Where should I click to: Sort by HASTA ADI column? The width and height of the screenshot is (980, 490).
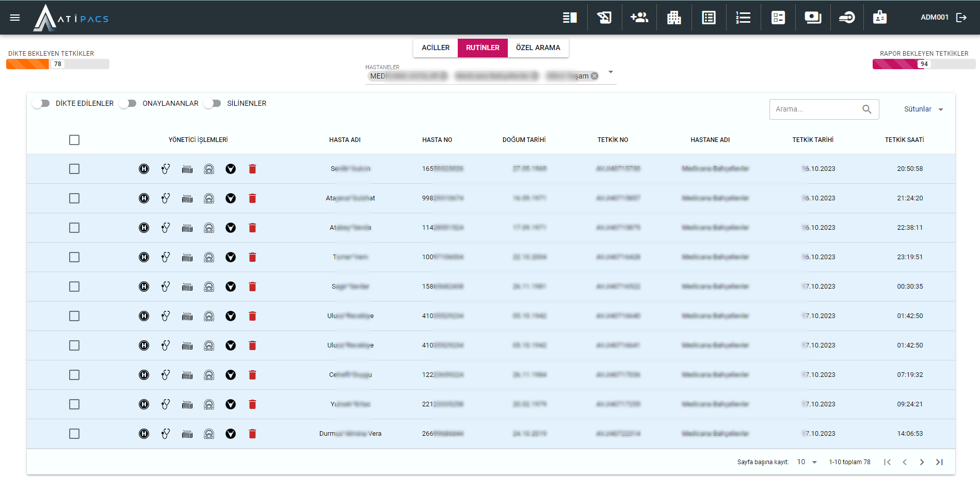tap(345, 140)
